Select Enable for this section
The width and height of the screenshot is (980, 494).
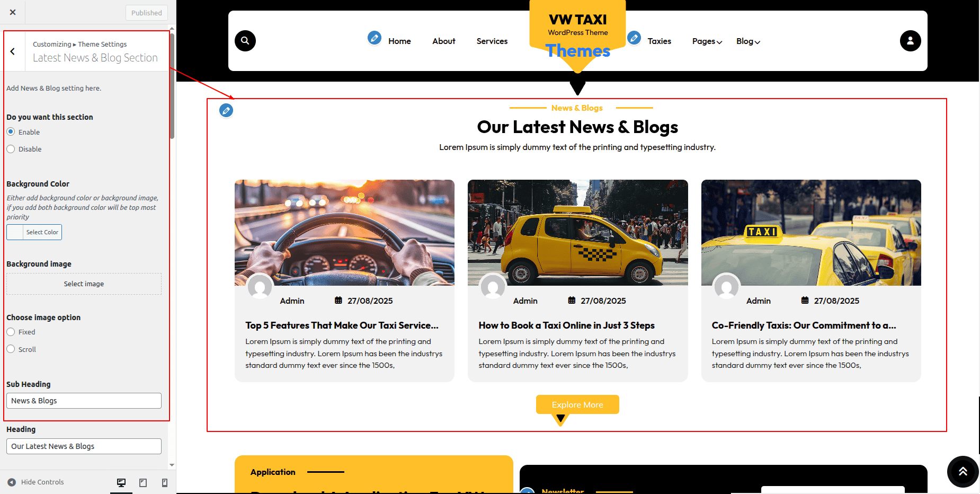(x=11, y=132)
